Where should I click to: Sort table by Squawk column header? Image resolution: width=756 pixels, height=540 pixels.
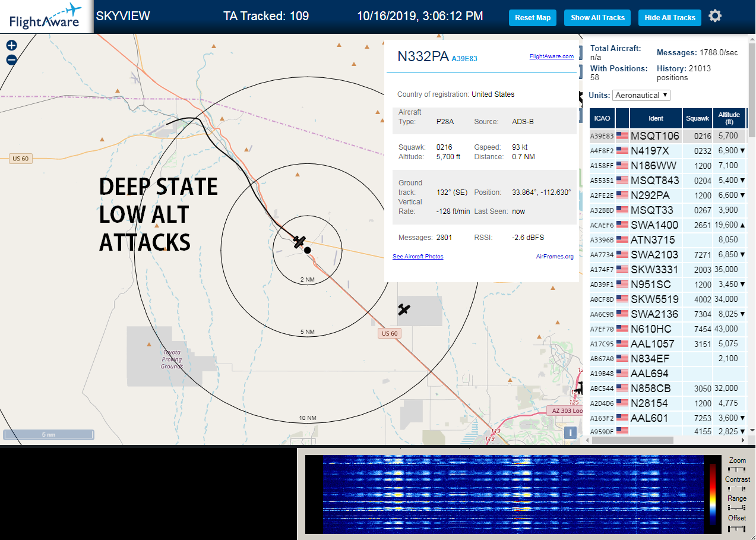coord(697,118)
